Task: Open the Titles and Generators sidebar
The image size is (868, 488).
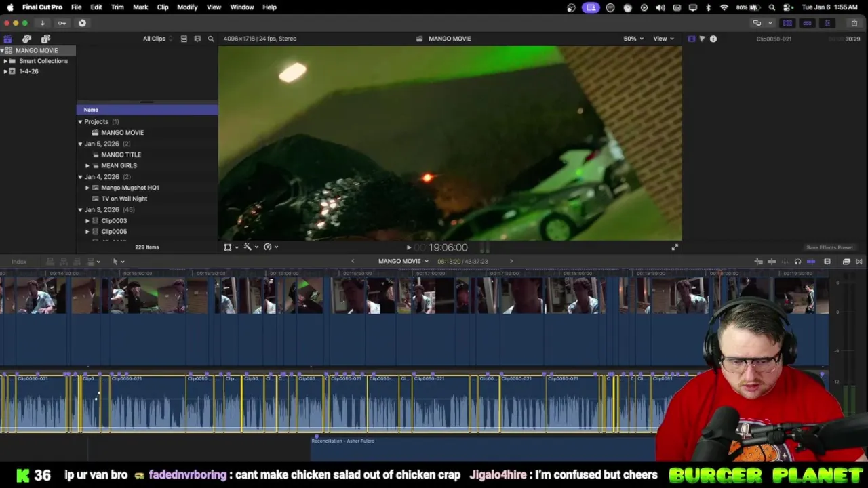Action: [x=45, y=39]
